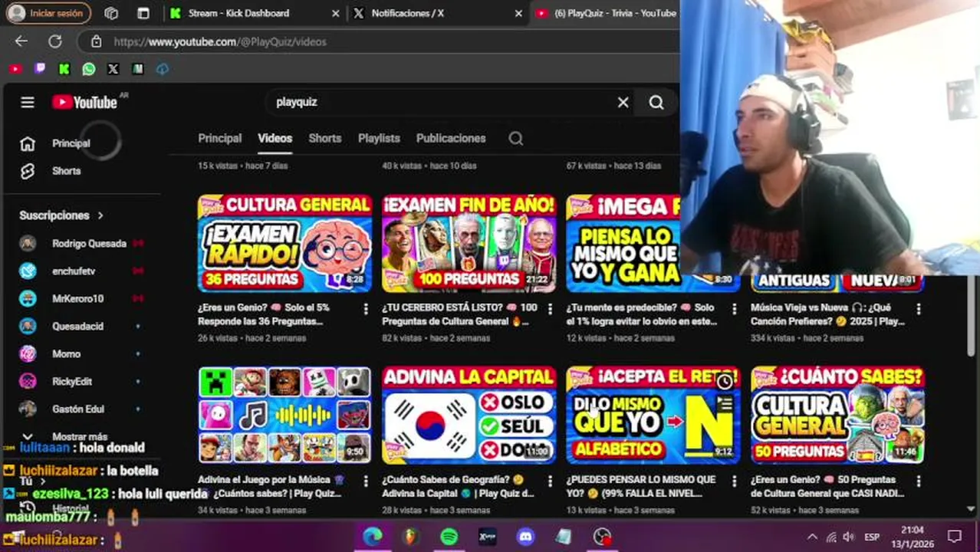Open options menu for ¿Cuánto Sabes de Geografía? video
Image resolution: width=980 pixels, height=552 pixels.
tap(550, 481)
